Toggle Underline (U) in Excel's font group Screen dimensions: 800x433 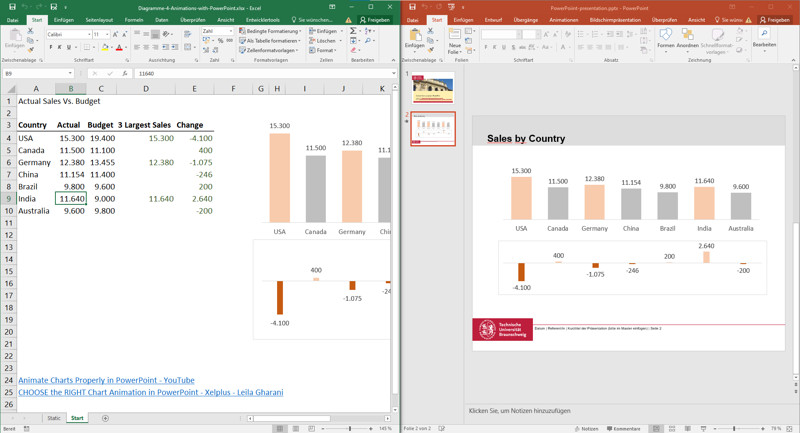coord(69,47)
